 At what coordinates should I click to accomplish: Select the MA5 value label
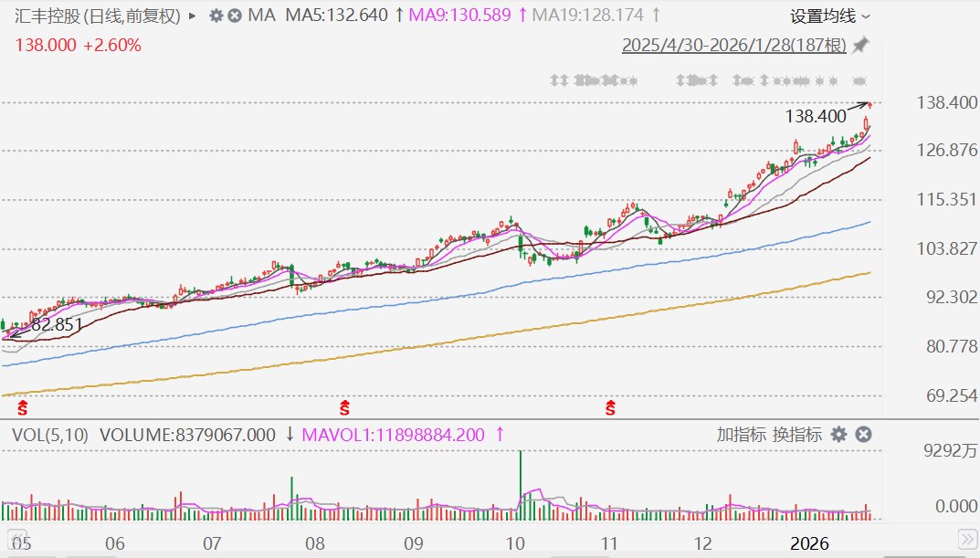(337, 15)
